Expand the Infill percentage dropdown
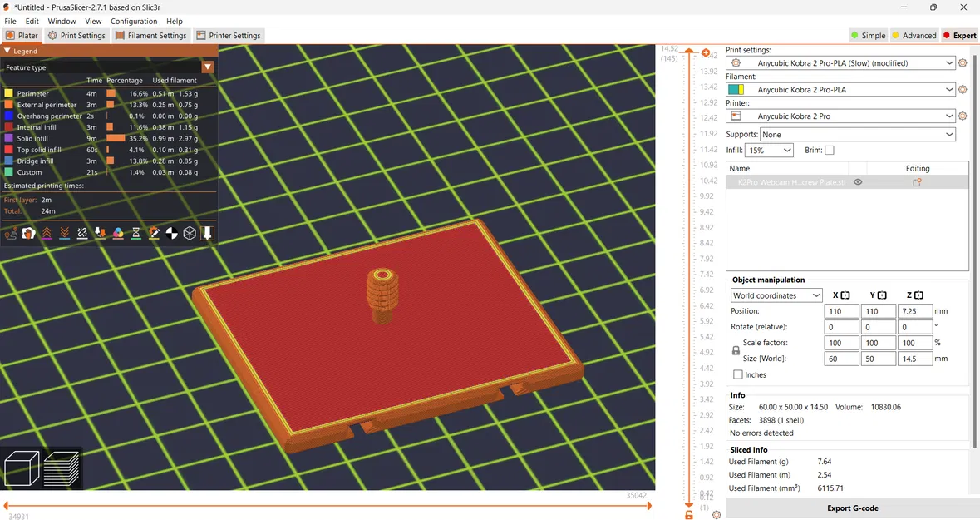 (769, 150)
